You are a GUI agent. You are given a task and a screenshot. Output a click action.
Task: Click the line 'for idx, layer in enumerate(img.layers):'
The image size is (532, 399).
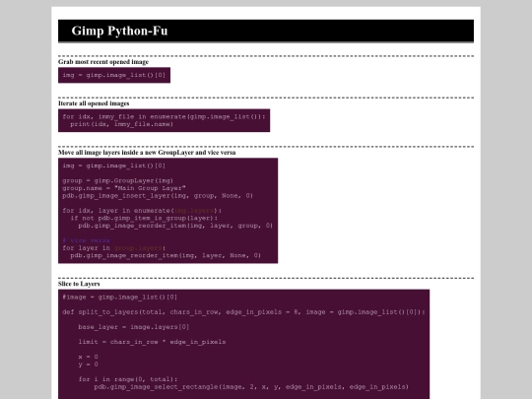point(142,211)
